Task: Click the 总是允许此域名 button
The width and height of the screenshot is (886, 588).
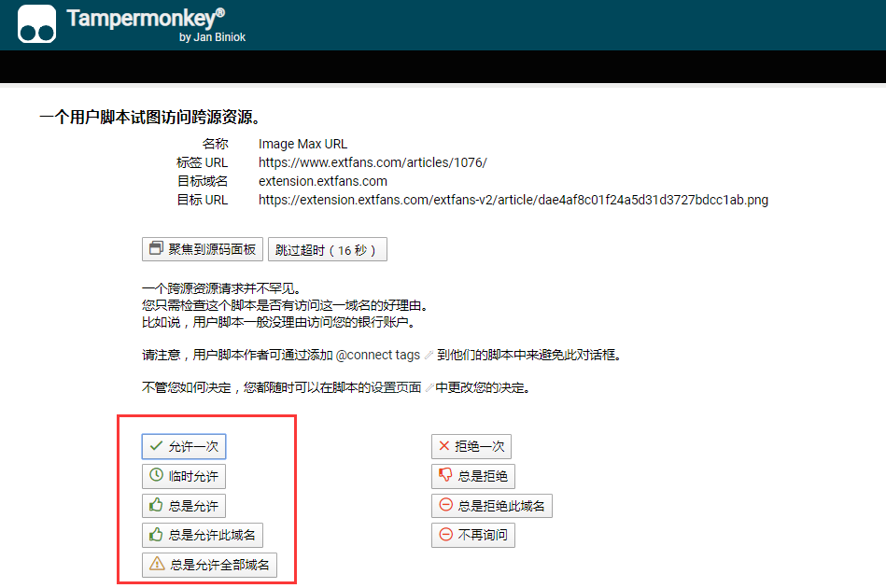Action: pos(203,535)
